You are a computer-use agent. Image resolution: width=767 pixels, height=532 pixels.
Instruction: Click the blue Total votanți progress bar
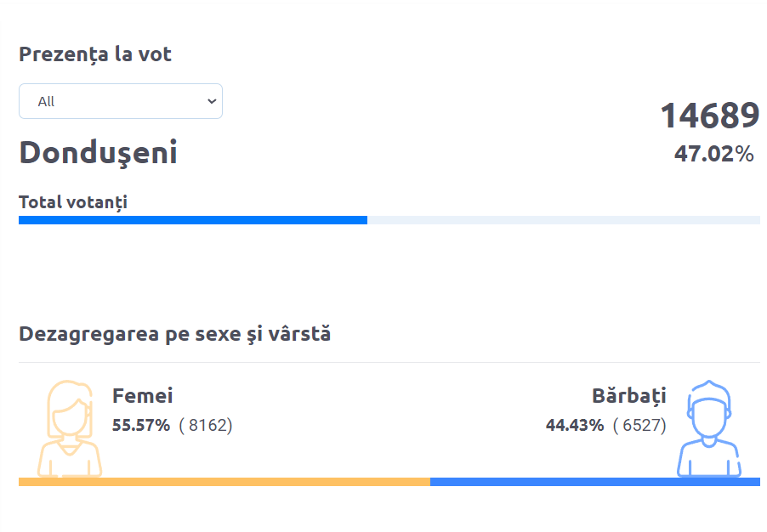tap(193, 220)
